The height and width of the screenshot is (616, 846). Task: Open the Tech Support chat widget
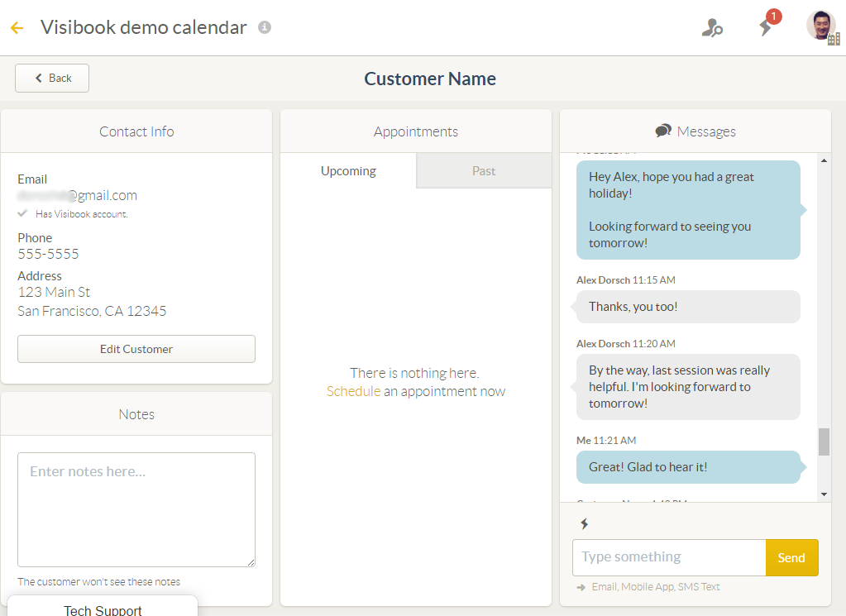point(103,607)
